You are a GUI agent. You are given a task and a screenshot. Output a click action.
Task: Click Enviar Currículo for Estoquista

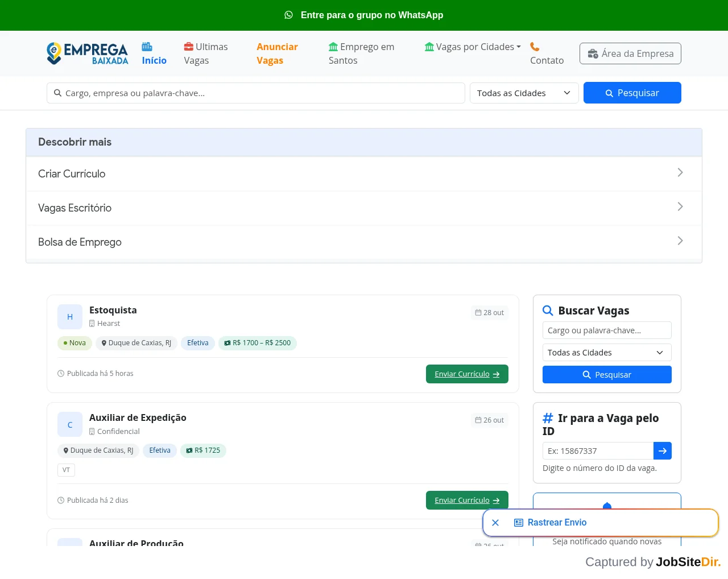(x=467, y=374)
